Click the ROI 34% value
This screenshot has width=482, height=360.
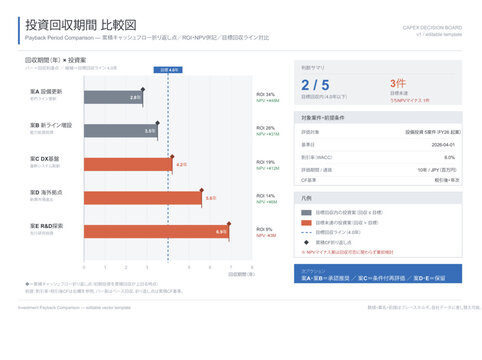[265, 94]
